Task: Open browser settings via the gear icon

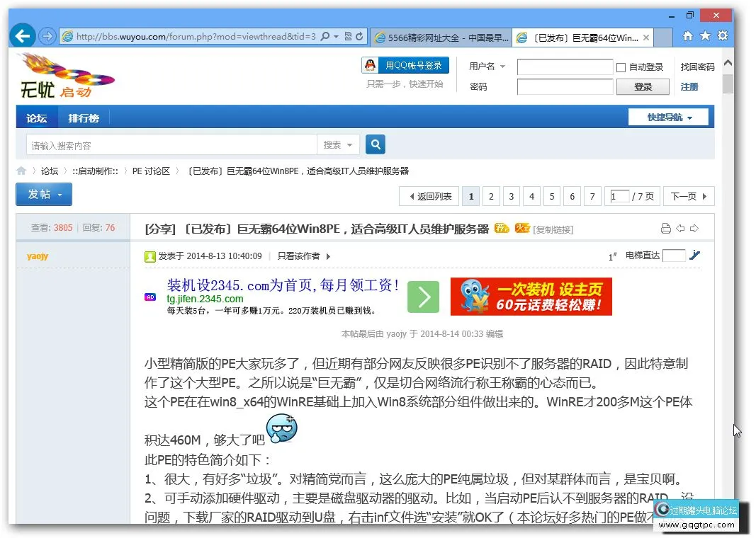Action: pyautogui.click(x=722, y=35)
